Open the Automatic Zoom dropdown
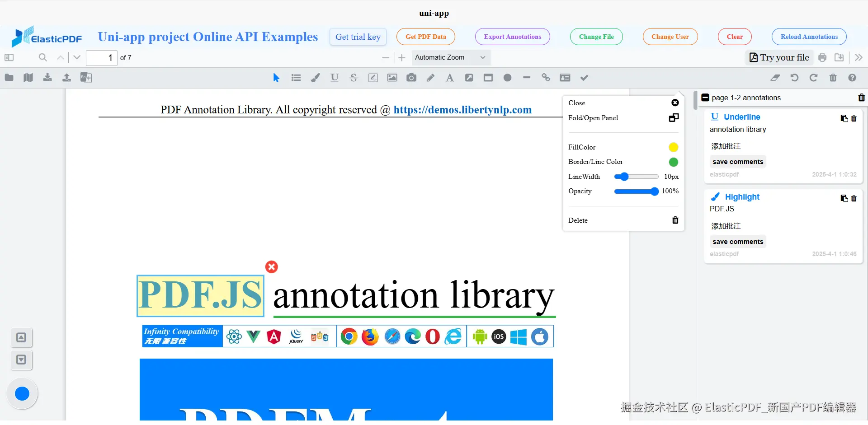The width and height of the screenshot is (868, 425). [x=451, y=57]
